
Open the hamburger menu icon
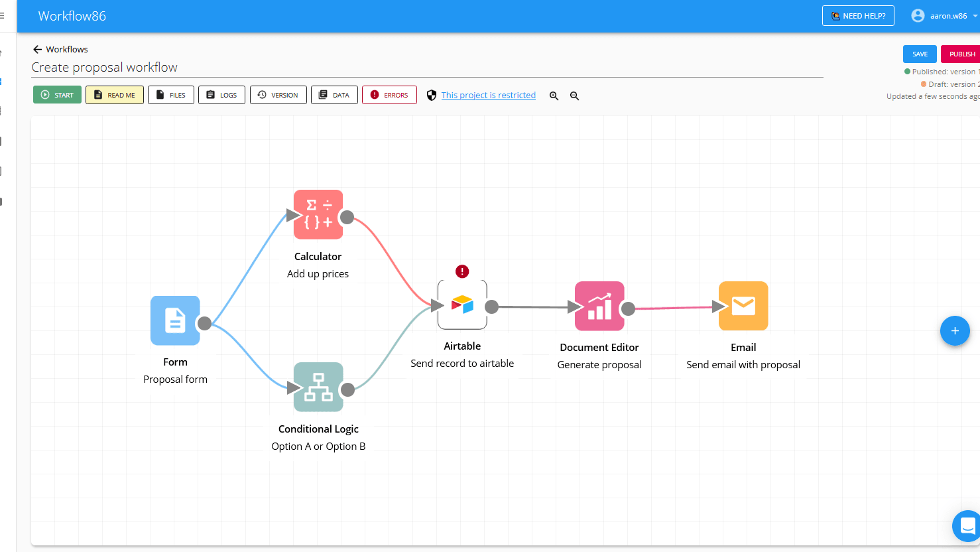[2, 15]
